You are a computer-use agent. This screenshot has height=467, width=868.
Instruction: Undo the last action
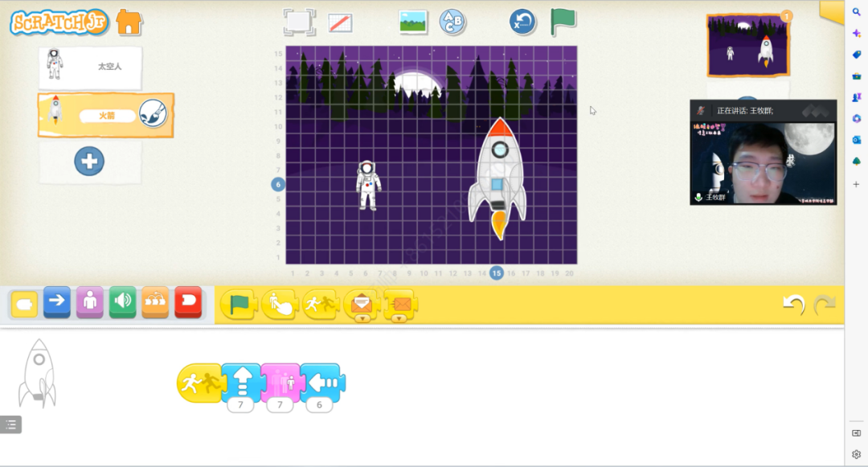(793, 305)
